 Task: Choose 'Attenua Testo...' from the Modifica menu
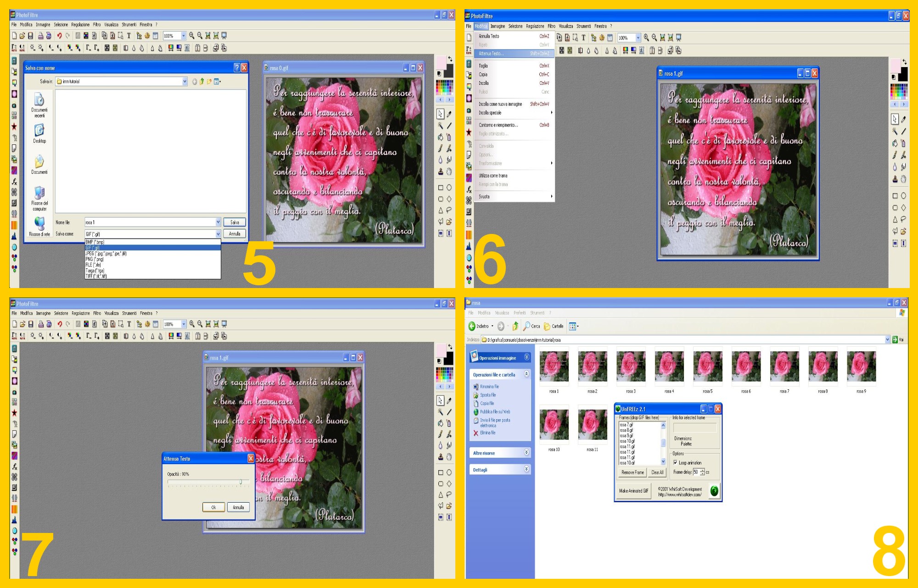pos(491,54)
